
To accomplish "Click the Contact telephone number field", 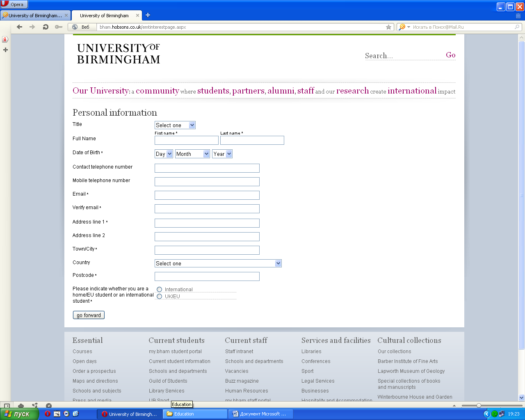I will (207, 168).
